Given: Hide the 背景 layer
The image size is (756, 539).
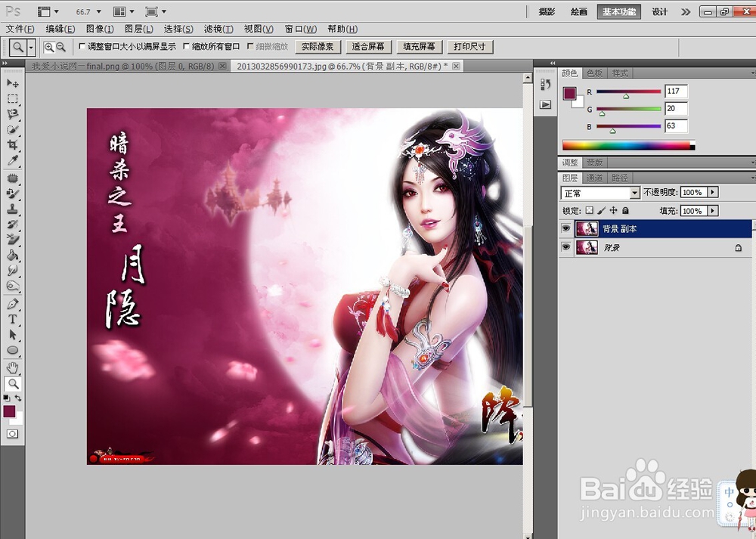Looking at the screenshot, I should tap(566, 247).
